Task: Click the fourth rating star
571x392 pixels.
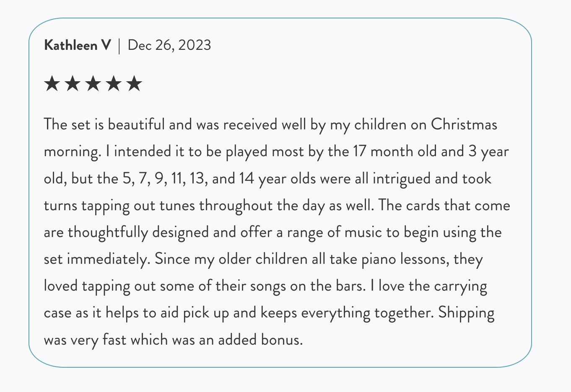Action: click(114, 84)
